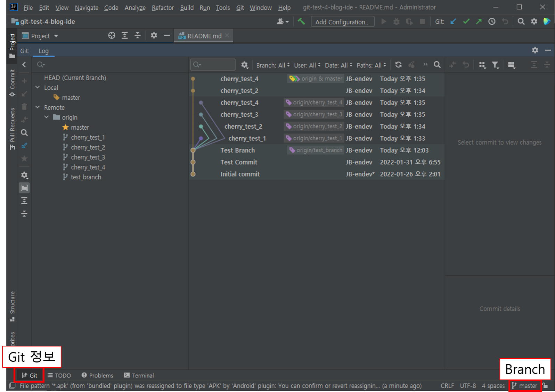Click the Git commit checkmark icon
Screen dimensions: 555x392
[466, 22]
